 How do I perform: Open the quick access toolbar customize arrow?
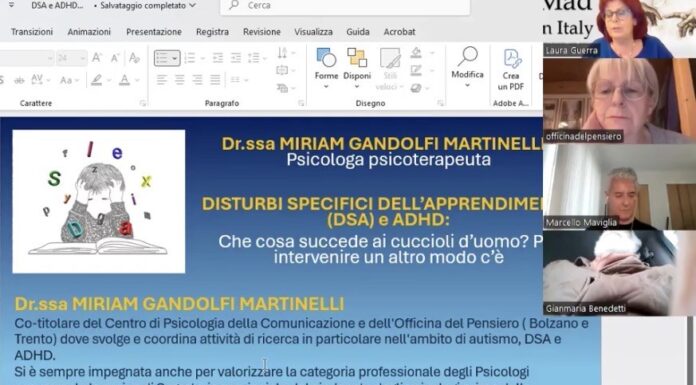[x=11, y=5]
